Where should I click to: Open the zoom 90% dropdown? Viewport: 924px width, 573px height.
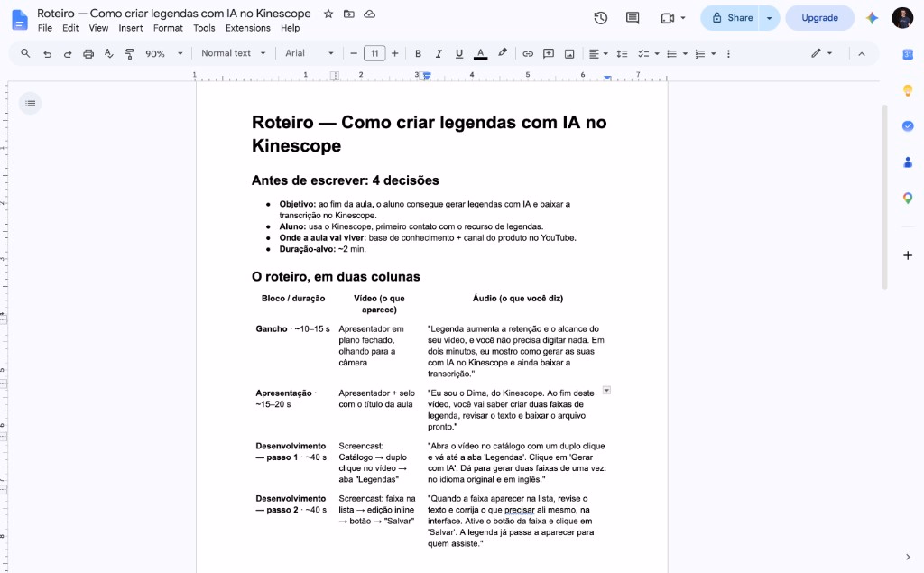[x=163, y=53]
